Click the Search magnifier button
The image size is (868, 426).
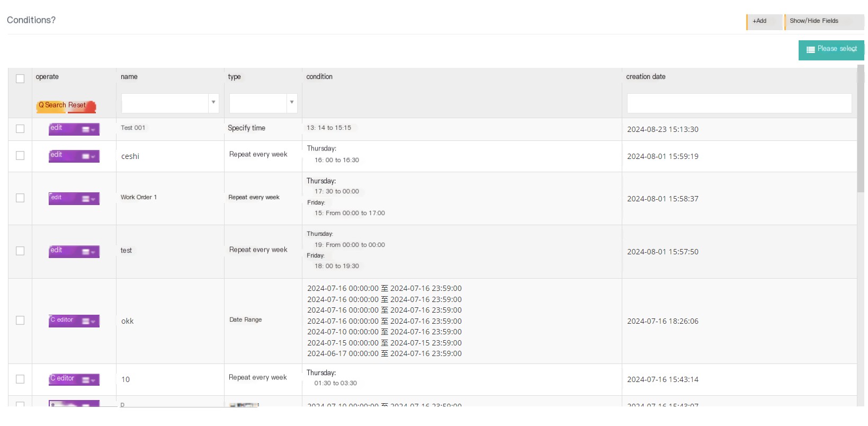pos(51,105)
